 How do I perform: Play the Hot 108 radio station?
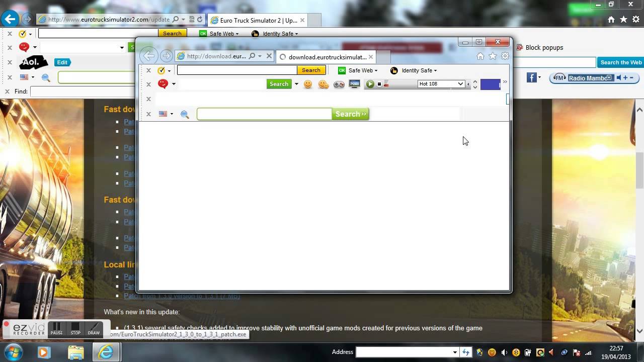pyautogui.click(x=370, y=84)
